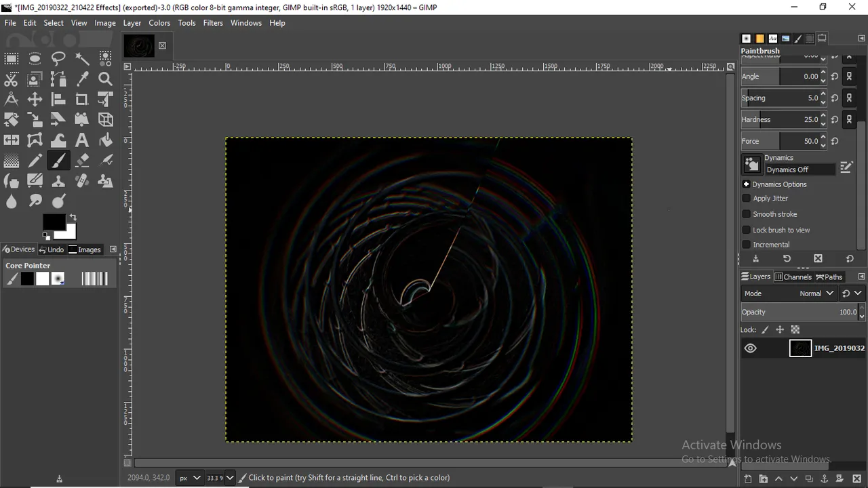Viewport: 868px width, 488px height.
Task: Select the Zoom magnifier tool
Action: [105, 79]
